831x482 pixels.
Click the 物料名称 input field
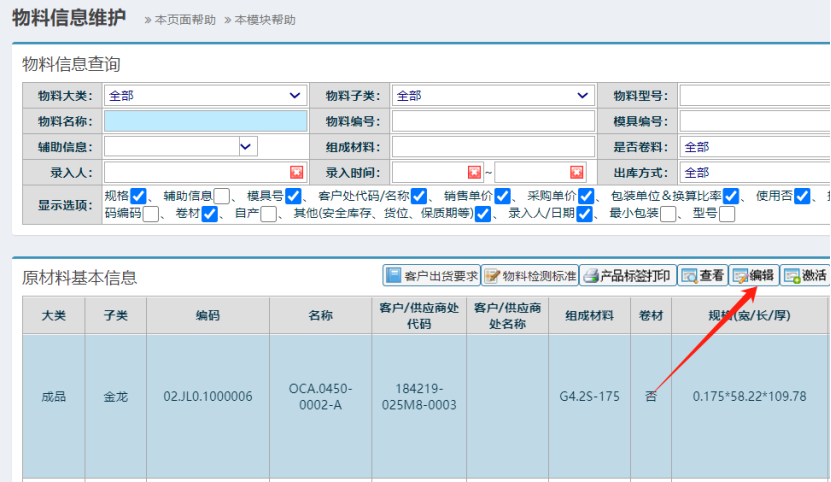coord(205,121)
